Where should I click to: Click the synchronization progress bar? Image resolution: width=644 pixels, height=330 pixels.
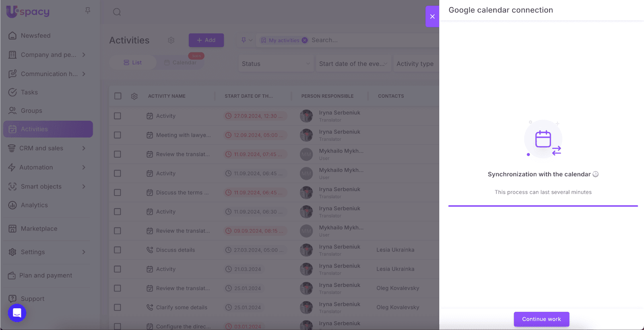(x=543, y=206)
